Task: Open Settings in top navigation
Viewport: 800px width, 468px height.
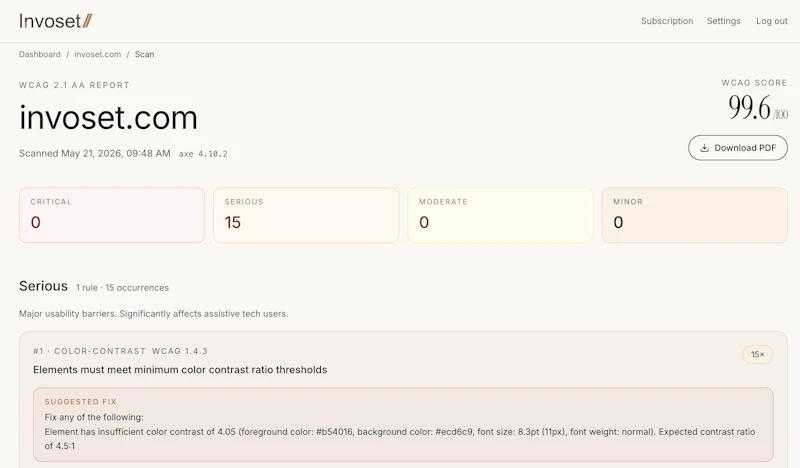Action: 723,21
